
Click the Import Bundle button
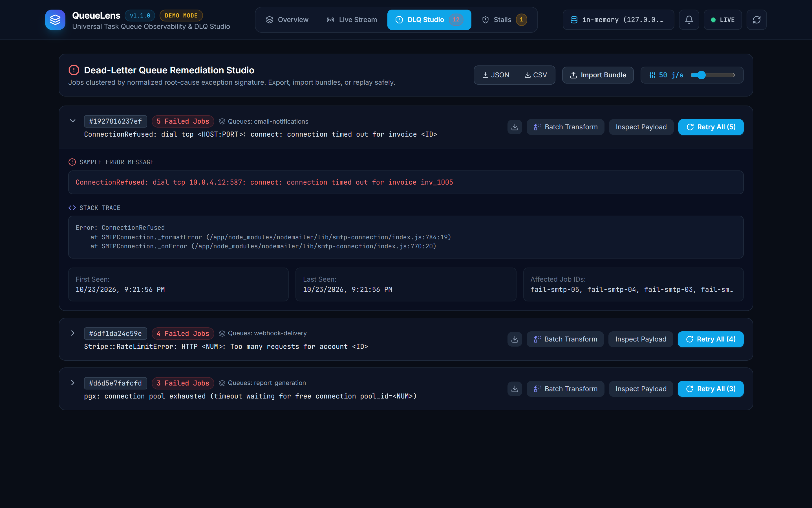tap(598, 75)
